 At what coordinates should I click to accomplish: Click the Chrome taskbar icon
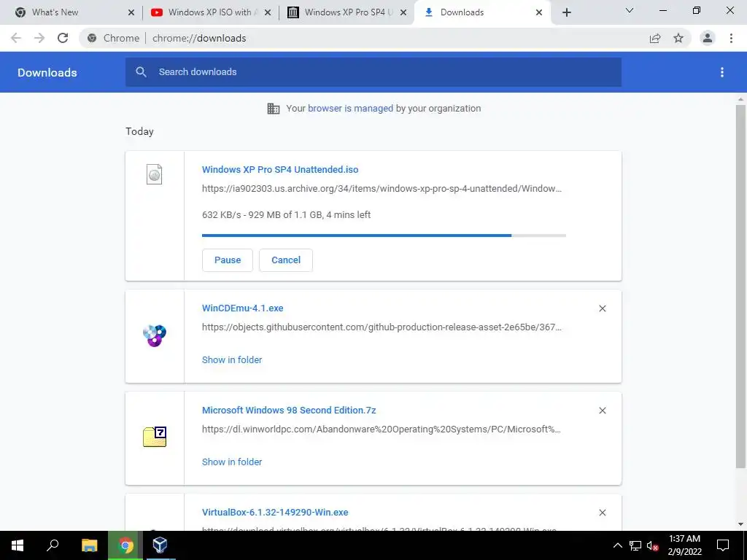coord(125,545)
